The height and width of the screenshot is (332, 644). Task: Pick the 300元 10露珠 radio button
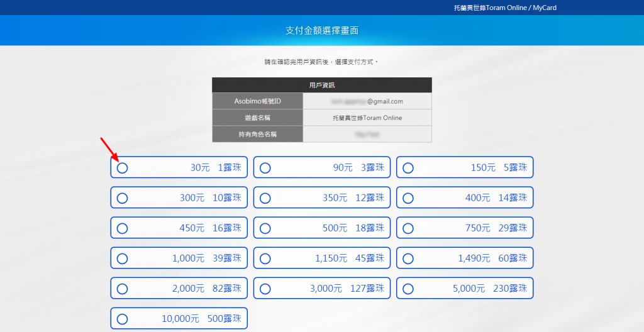coord(123,198)
